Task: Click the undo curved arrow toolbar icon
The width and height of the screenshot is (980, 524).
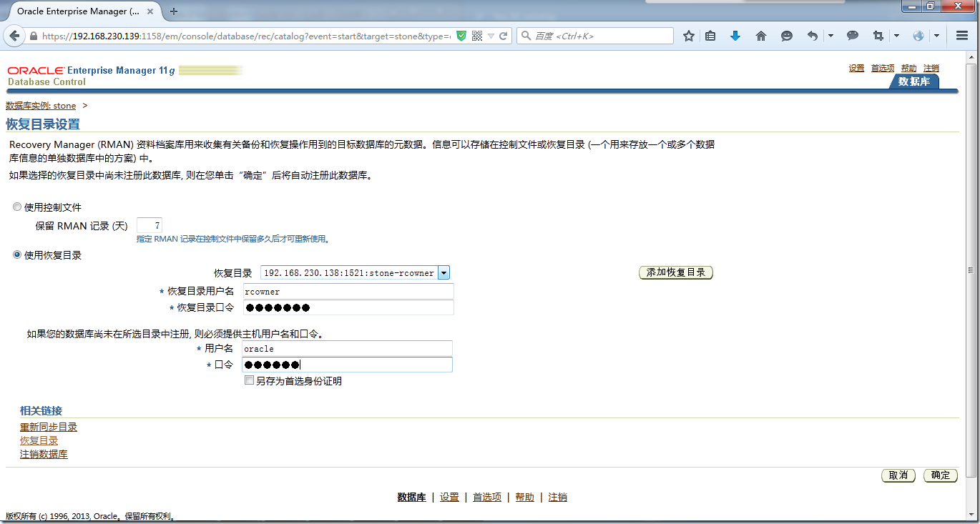Action: (x=812, y=36)
